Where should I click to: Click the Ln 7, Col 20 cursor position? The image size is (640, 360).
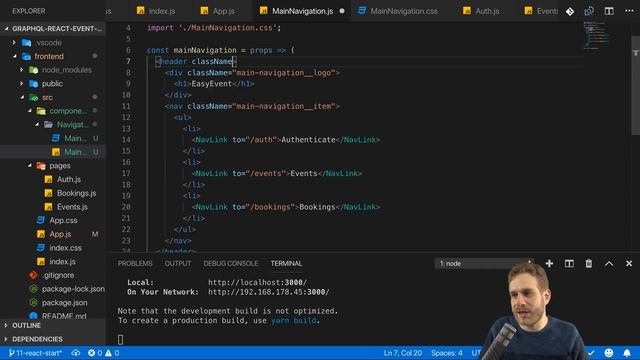point(402,353)
